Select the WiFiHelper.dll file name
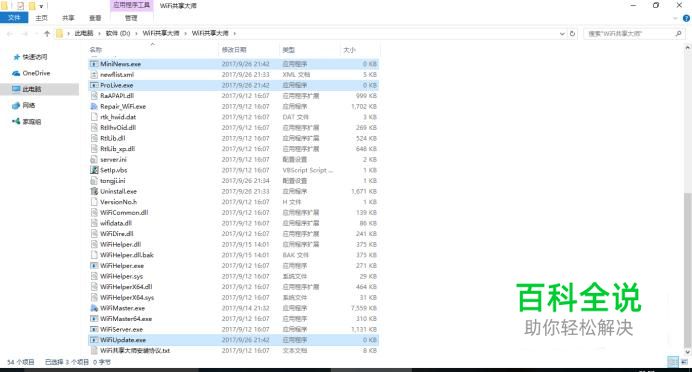This screenshot has height=372, width=692. [x=120, y=244]
